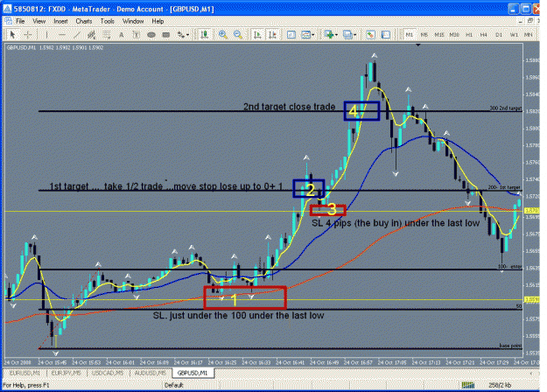Switch timeframe to M1
The height and width of the screenshot is (392, 547).
coord(410,34)
